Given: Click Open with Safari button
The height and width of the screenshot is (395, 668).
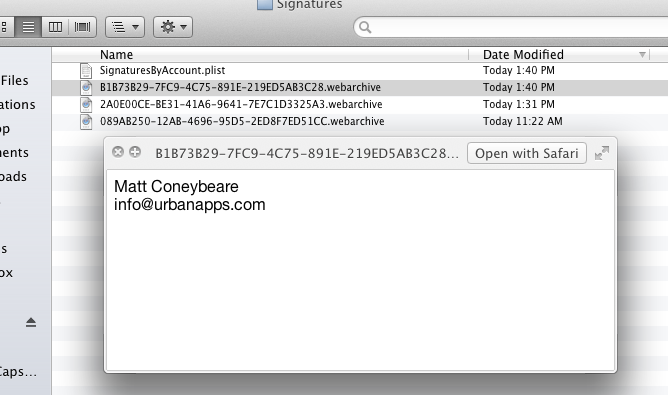Looking at the screenshot, I should pyautogui.click(x=527, y=153).
